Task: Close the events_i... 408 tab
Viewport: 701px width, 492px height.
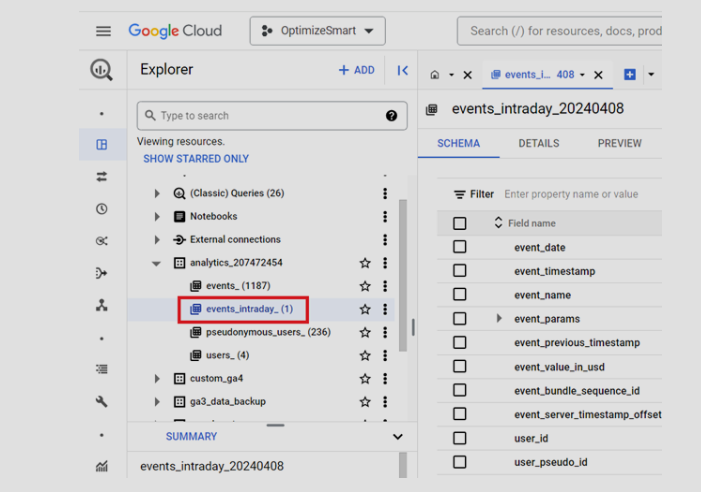Action: tap(598, 75)
